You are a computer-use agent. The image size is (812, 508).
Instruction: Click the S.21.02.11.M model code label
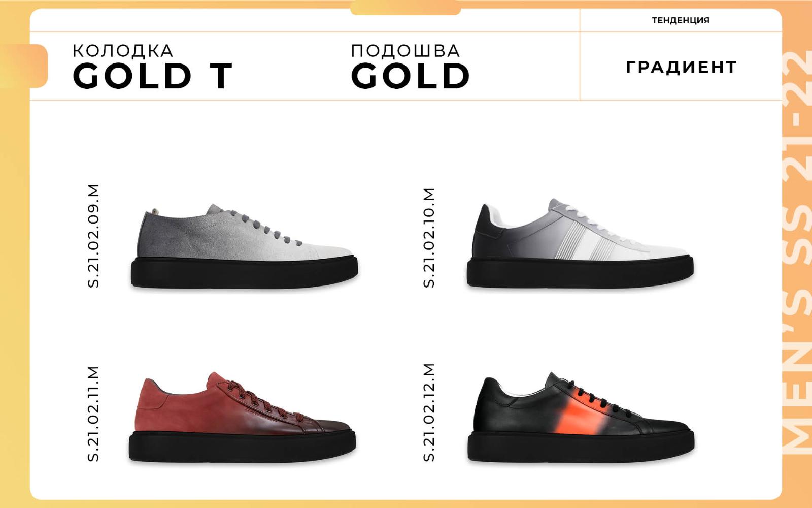coord(93,414)
